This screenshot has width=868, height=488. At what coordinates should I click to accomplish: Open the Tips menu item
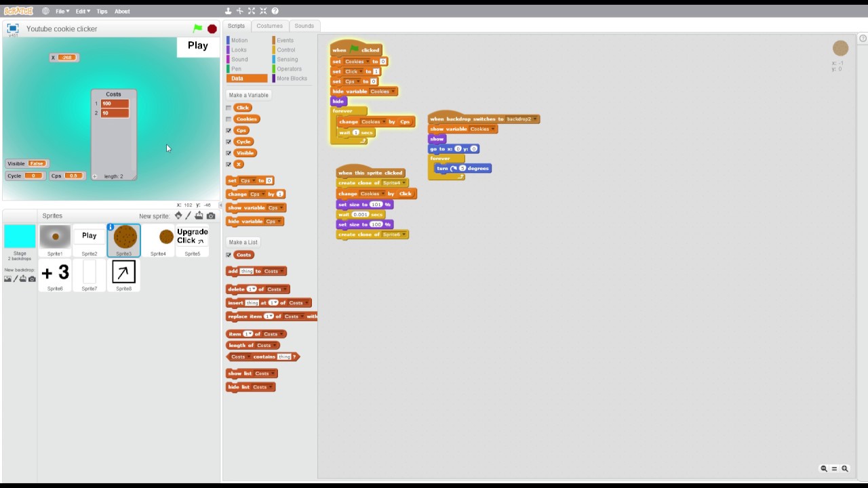tap(102, 11)
